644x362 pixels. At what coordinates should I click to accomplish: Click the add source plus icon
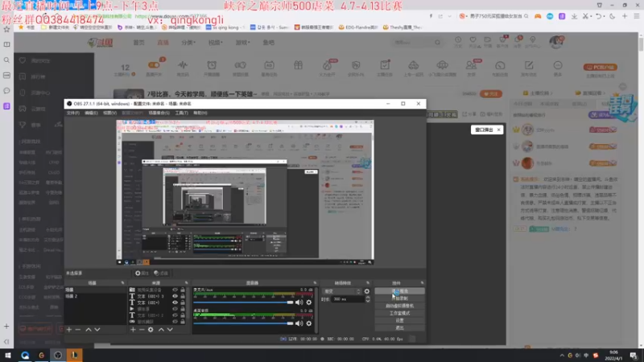click(133, 330)
